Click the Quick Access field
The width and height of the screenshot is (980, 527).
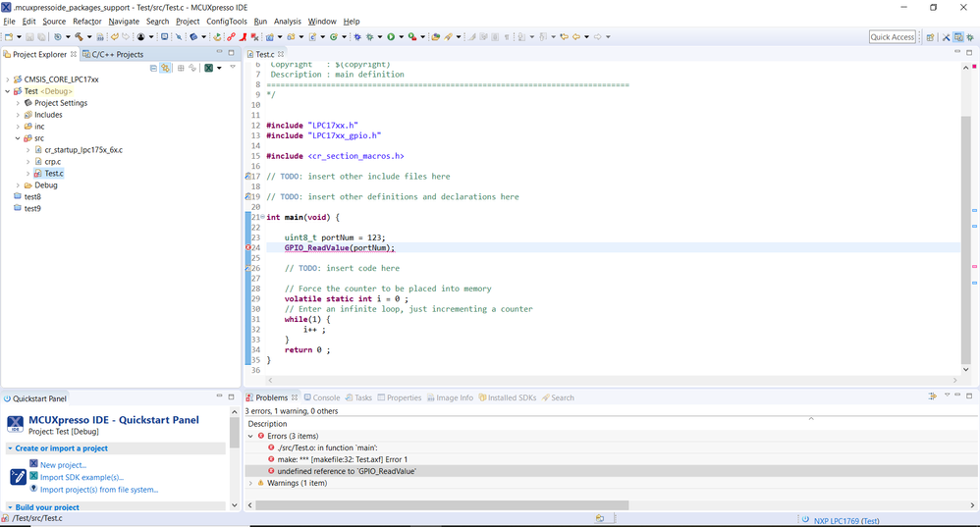coord(892,37)
